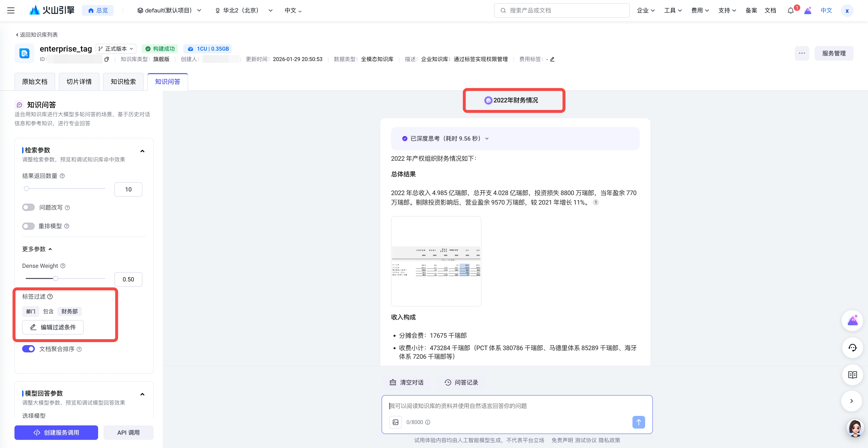Enable the 问题改写 toggle

tap(29, 207)
